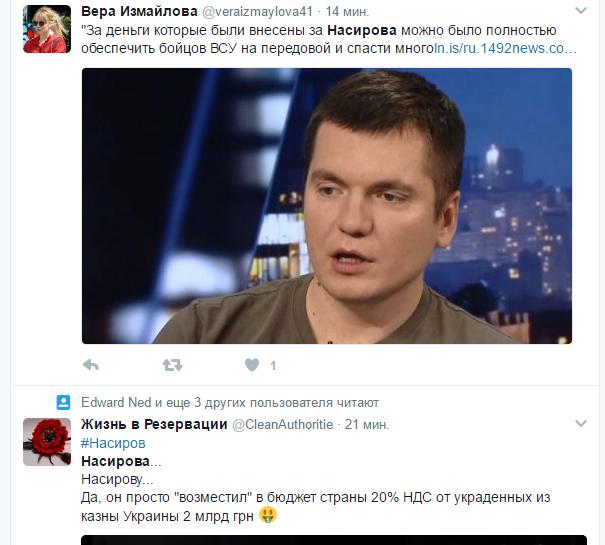This screenshot has width=605, height=545.
Task: Open the ln.is/ru.1492news.co link
Action: pyautogui.click(x=505, y=48)
